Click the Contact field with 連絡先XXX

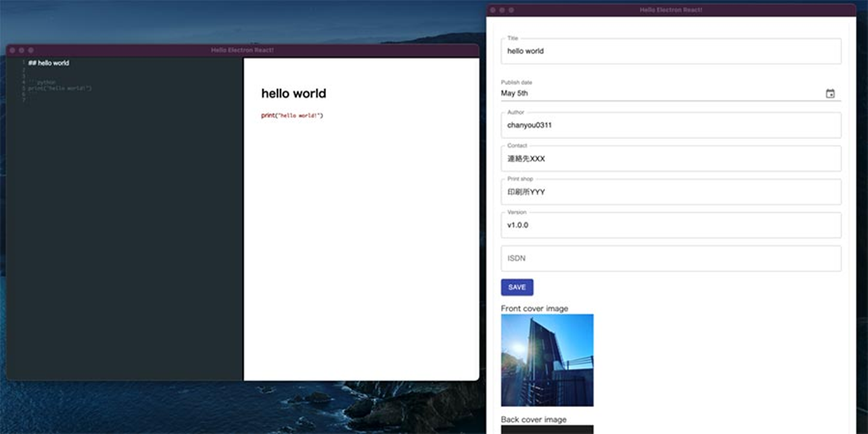pos(671,159)
